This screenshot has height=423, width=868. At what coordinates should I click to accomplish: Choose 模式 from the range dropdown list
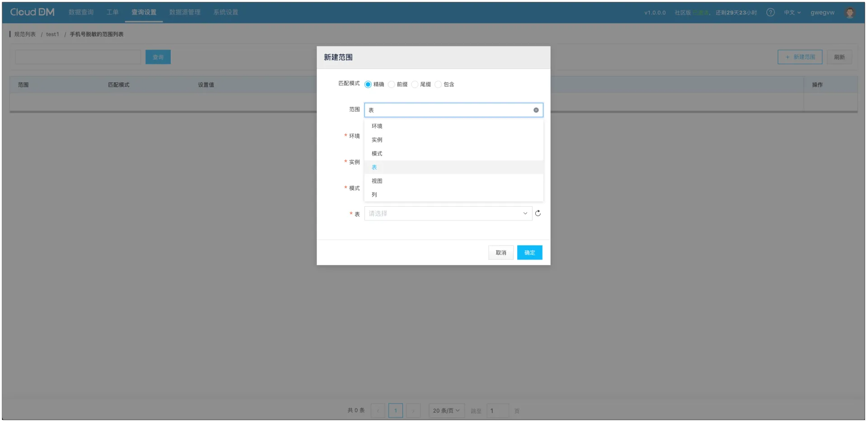453,154
